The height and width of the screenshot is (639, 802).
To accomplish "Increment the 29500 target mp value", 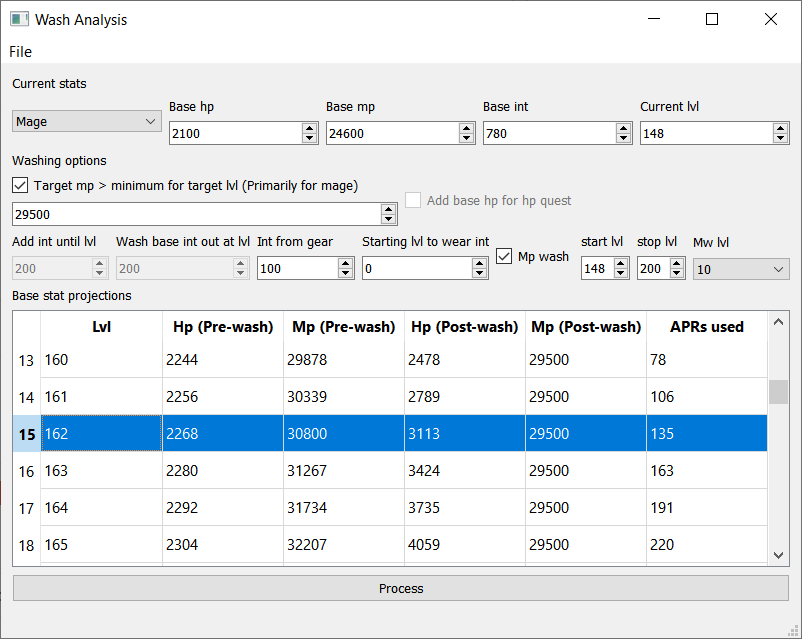I will pos(389,209).
